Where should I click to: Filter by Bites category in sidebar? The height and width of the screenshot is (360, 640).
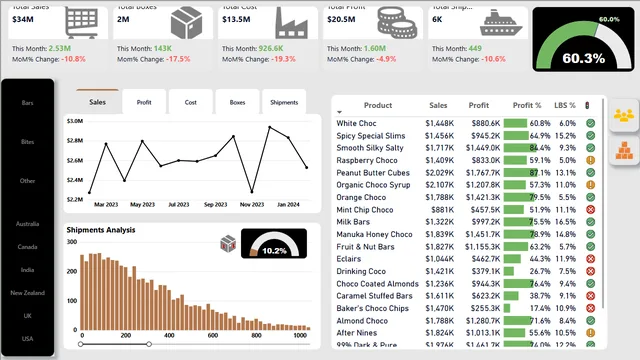27,142
